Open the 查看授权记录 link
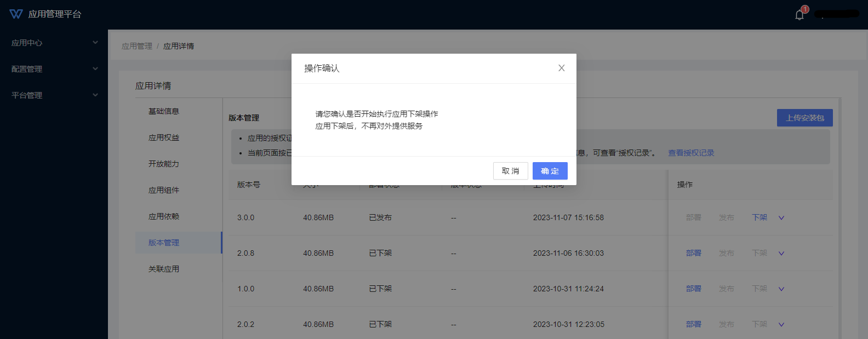868x339 pixels. coord(691,153)
